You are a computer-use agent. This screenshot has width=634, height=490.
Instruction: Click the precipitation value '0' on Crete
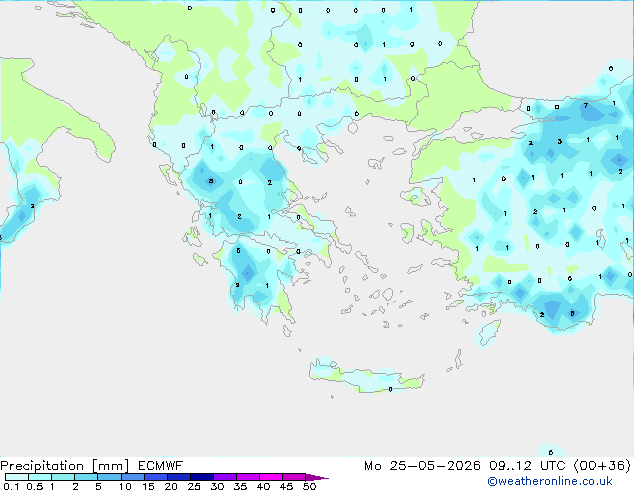click(390, 389)
